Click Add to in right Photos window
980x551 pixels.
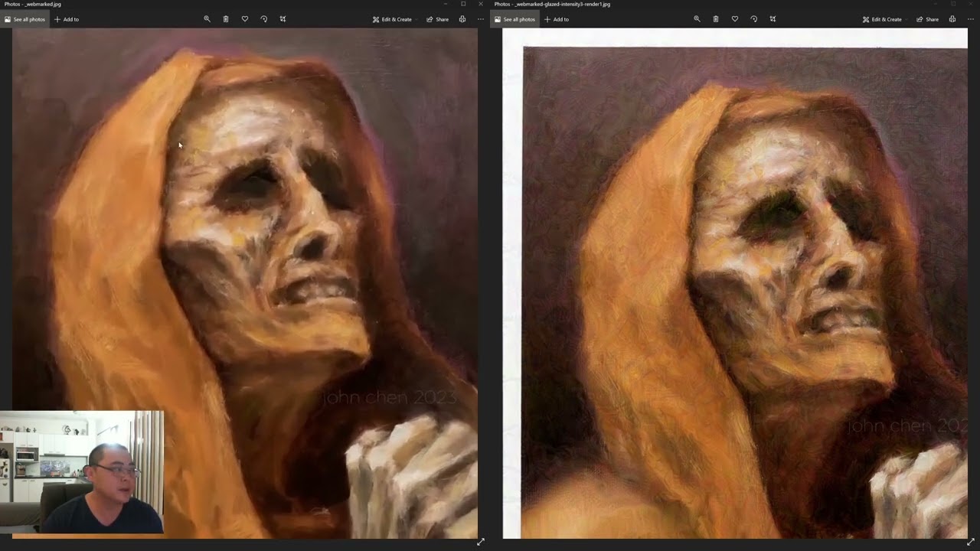point(557,19)
